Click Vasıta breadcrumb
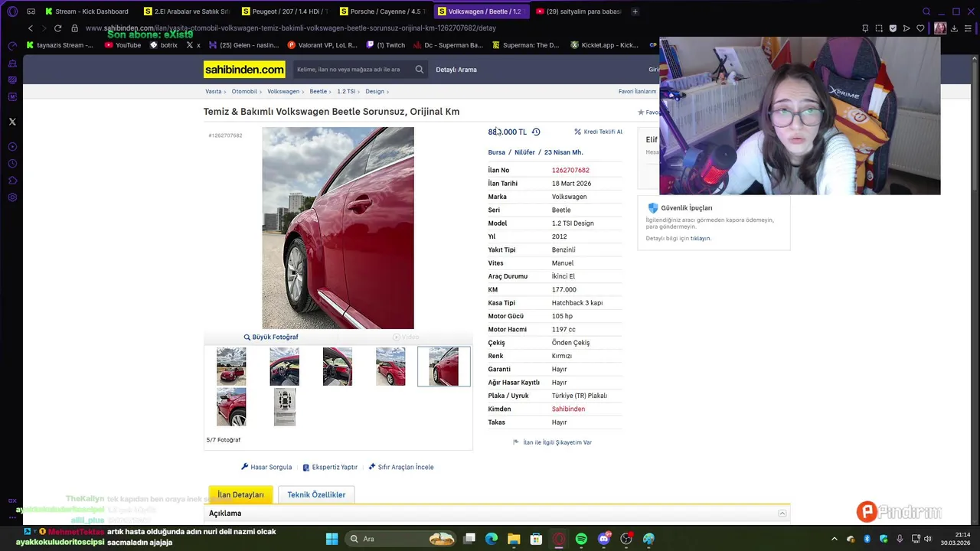The width and height of the screenshot is (980, 551). point(213,91)
